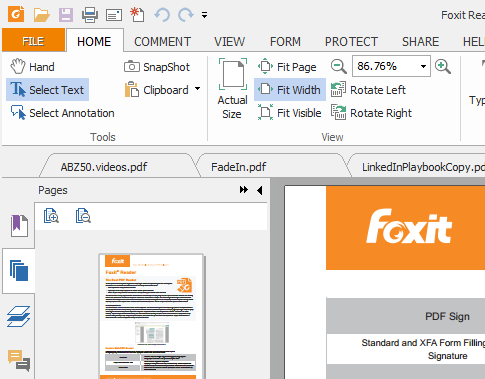Zoom out with the minus magnifier icon
The image size is (485, 379).
click(339, 66)
